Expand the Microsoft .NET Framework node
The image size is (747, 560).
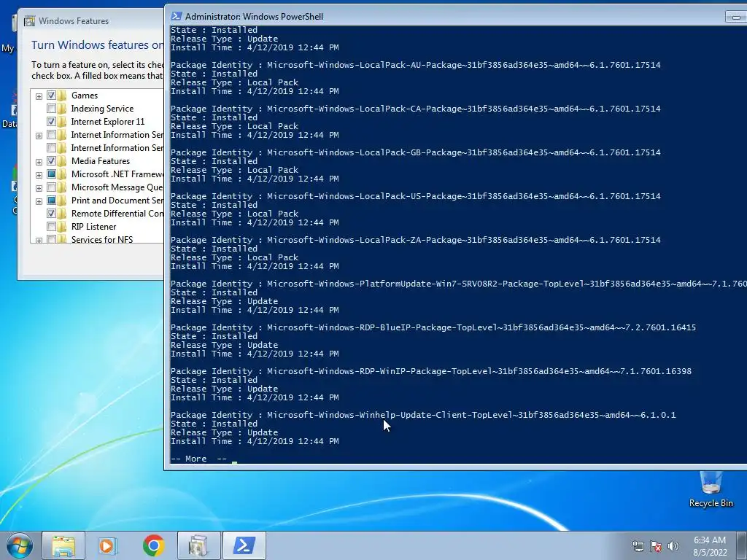[39, 175]
